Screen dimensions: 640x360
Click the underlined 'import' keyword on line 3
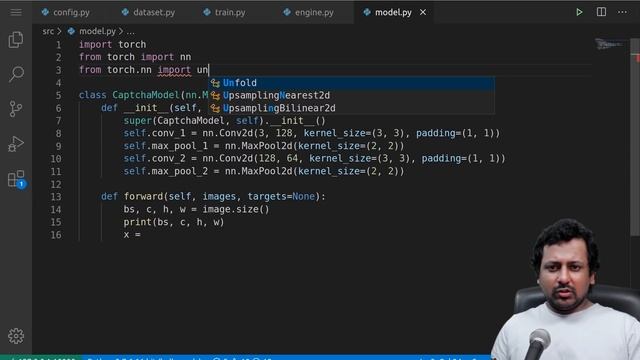174,70
